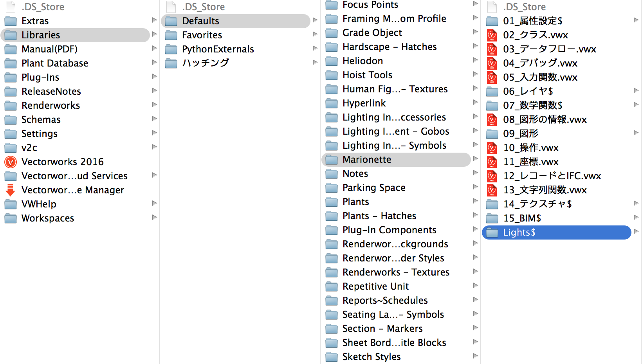Open the Vectorworks 2016 application icon
Viewport: 642px width, 364px height.
point(11,162)
